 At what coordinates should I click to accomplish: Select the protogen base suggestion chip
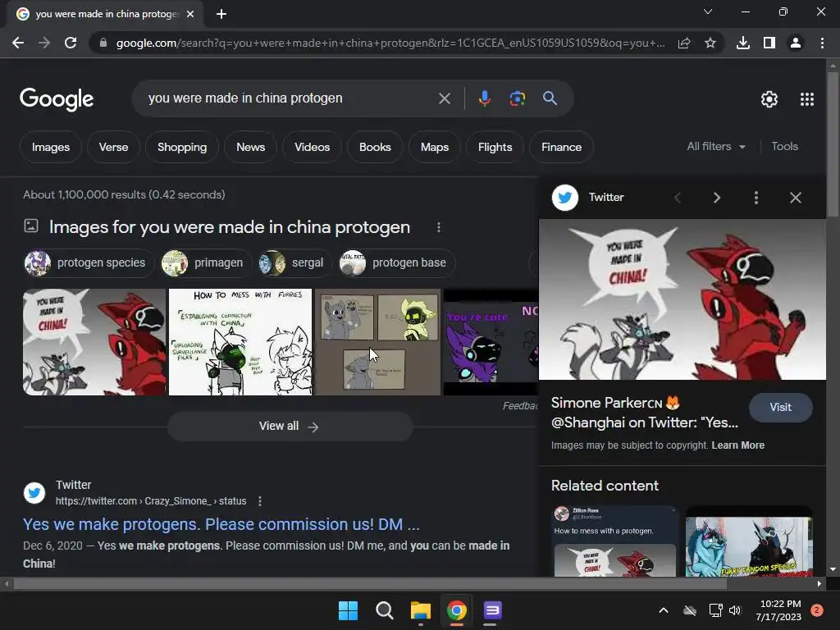click(x=397, y=262)
